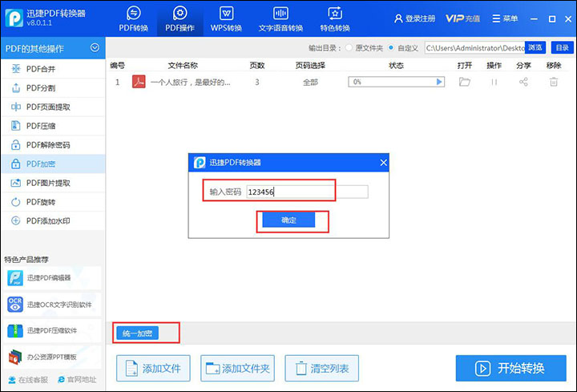The image size is (577, 392).
Task: Click the 浏览 browse button
Action: (x=535, y=48)
